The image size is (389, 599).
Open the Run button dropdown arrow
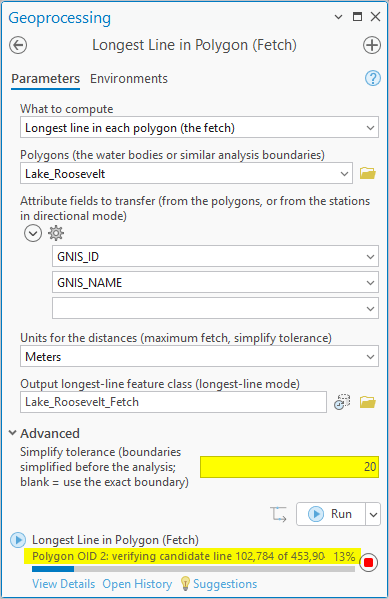(373, 514)
